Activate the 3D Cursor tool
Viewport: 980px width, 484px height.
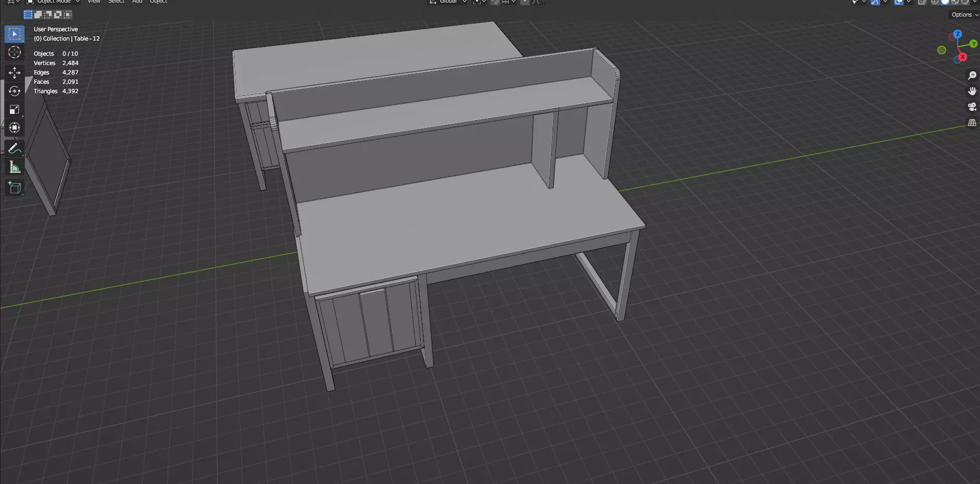tap(15, 53)
